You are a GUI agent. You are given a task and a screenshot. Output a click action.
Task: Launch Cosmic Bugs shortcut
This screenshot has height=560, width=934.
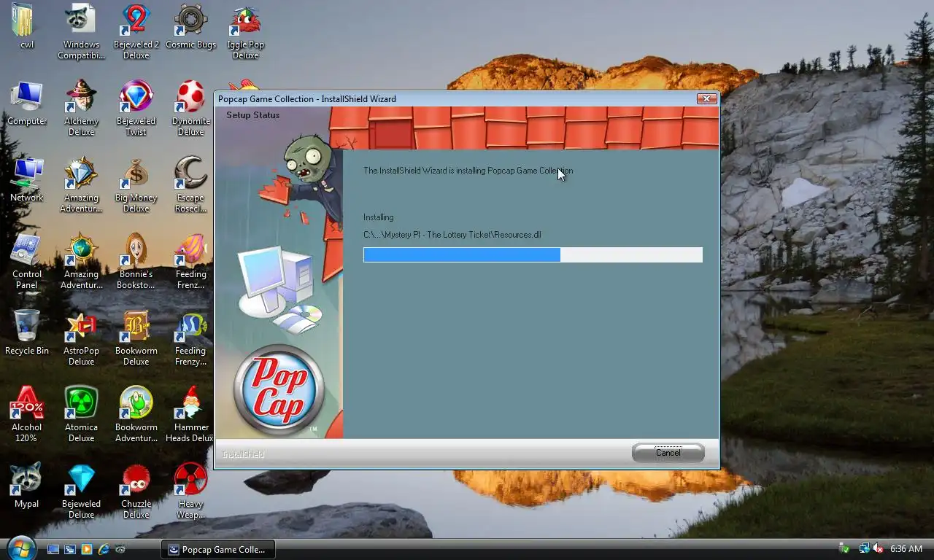[x=190, y=27]
